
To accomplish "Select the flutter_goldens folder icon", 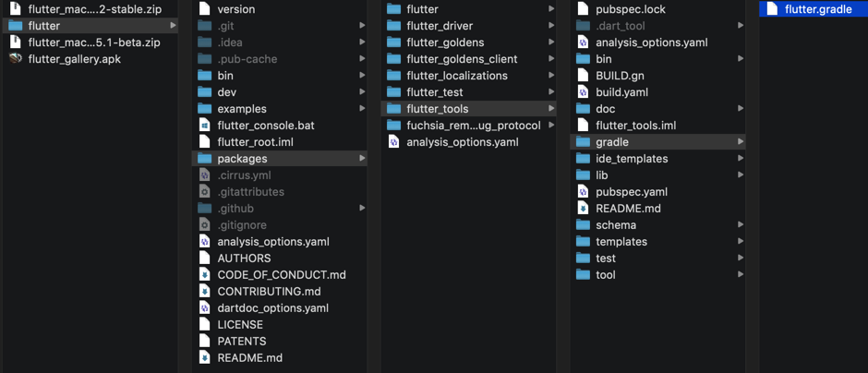I will coord(394,42).
